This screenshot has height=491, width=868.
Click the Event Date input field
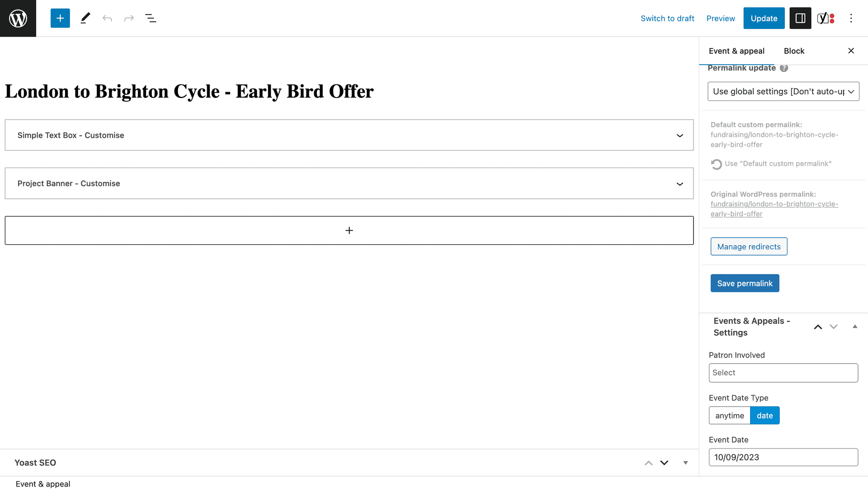click(x=783, y=457)
